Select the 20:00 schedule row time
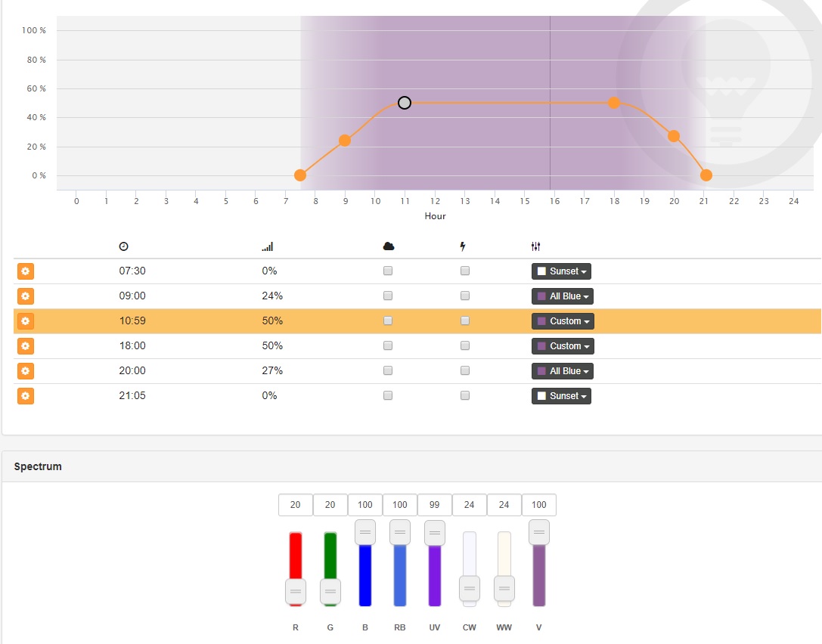Screen dimensions: 822x644 [x=132, y=371]
